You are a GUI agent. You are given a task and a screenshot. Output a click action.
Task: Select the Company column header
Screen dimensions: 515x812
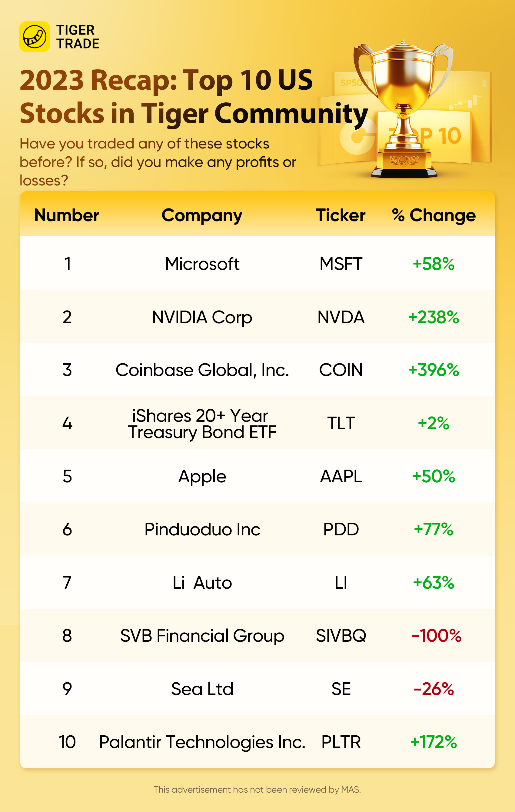(202, 215)
